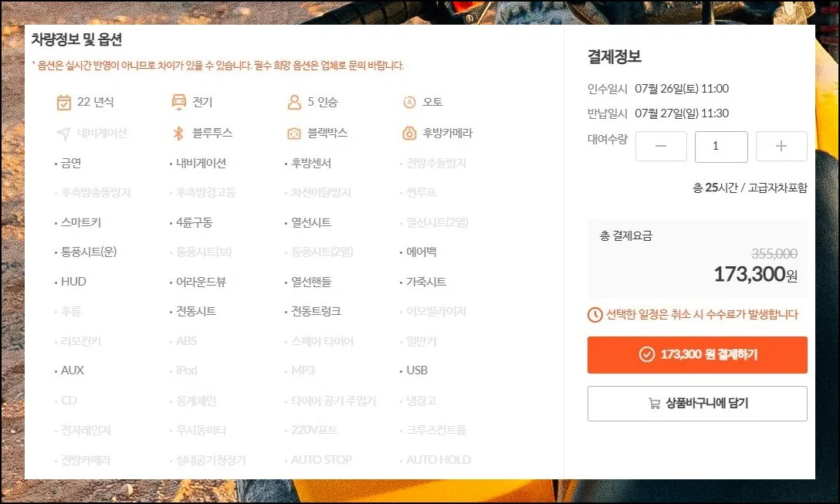Click the rear camera icon beside 후방카메라
Image resolution: width=840 pixels, height=504 pixels.
(x=409, y=134)
